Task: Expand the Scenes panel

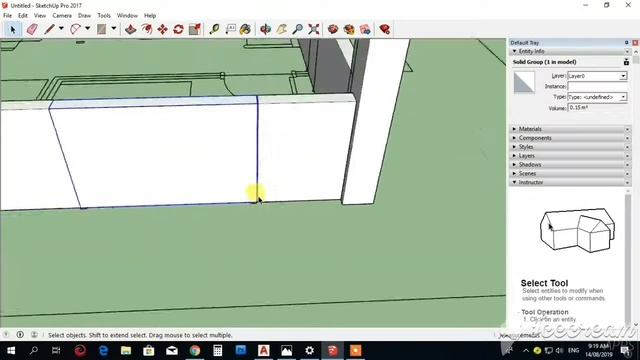Action: click(514, 173)
